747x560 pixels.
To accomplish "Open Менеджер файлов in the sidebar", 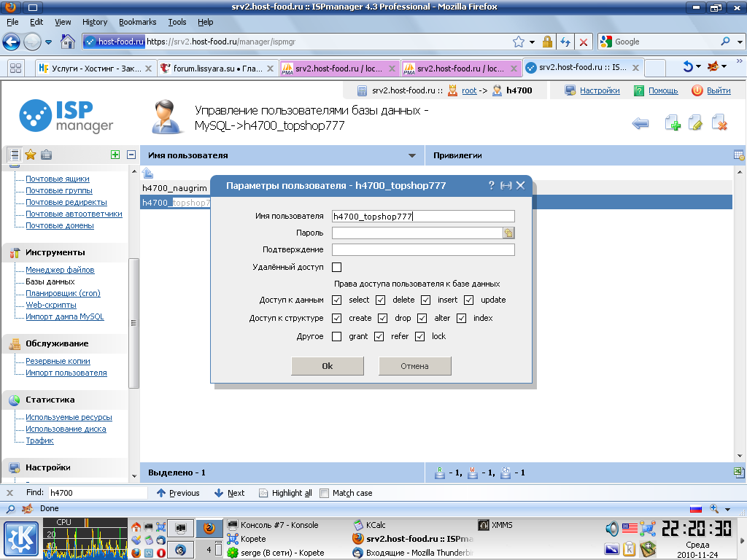I will 60,270.
